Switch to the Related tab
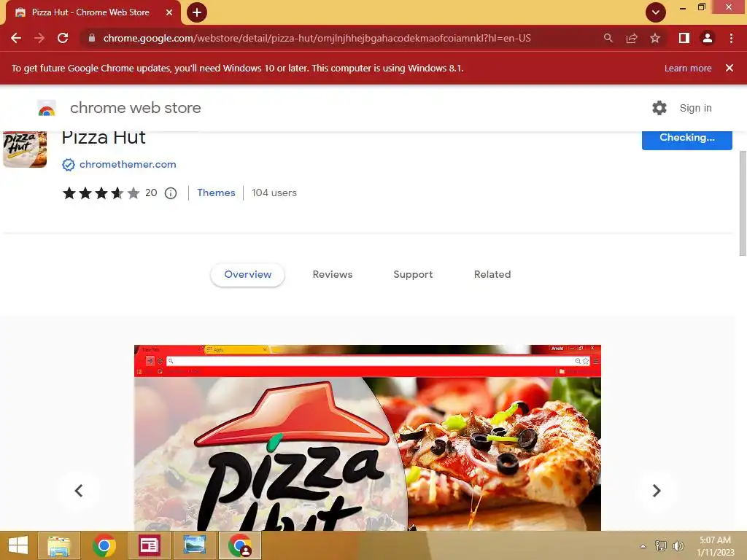The image size is (747, 560). tap(492, 275)
